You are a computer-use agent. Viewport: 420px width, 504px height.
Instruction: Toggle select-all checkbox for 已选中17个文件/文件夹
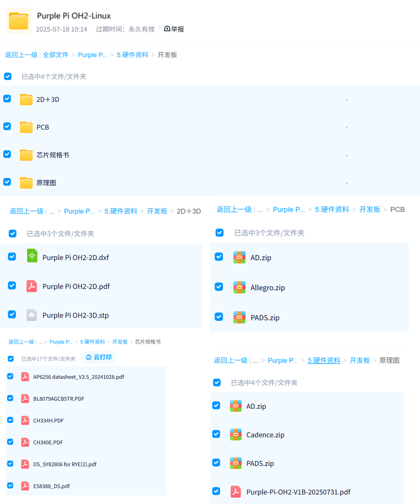(10, 359)
